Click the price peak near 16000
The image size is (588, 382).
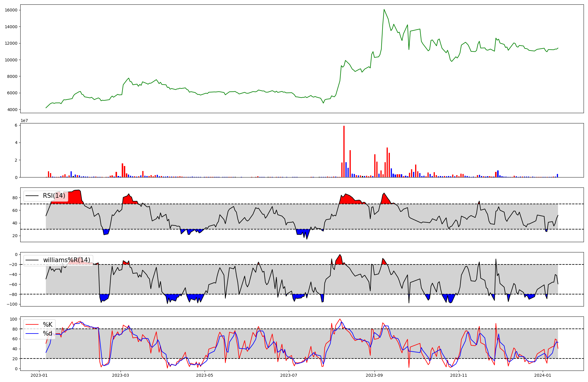point(384,10)
